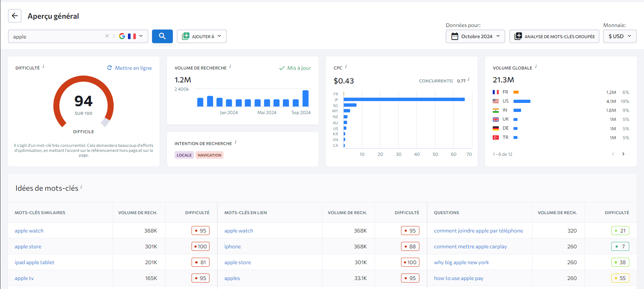Viewport: 644px width, 289px height.
Task: Click Mots-clés en lien column header
Action: coord(245,213)
